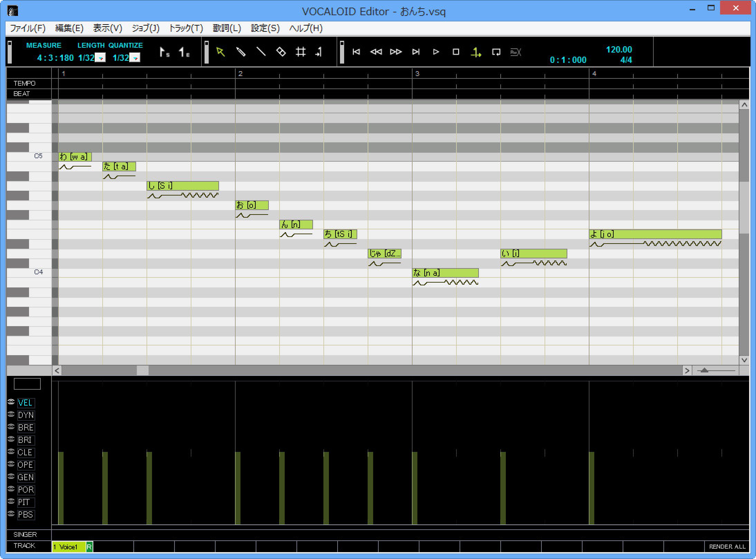This screenshot has height=559, width=756.
Task: Open the 編集(E) menu
Action: pos(69,28)
